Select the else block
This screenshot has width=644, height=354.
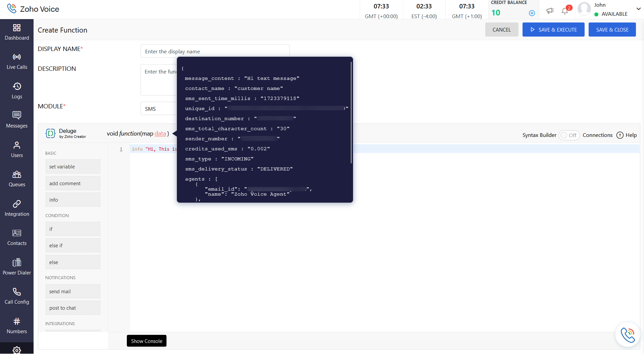[x=73, y=262]
